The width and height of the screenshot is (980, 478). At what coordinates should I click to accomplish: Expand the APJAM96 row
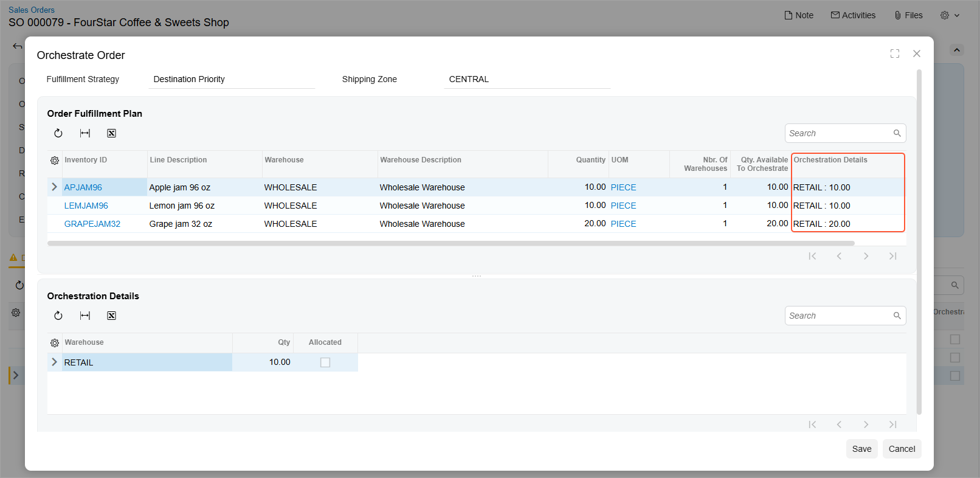tap(55, 187)
